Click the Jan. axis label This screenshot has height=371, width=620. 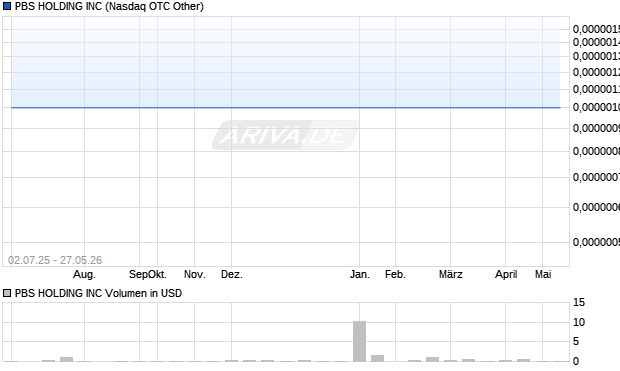359,274
